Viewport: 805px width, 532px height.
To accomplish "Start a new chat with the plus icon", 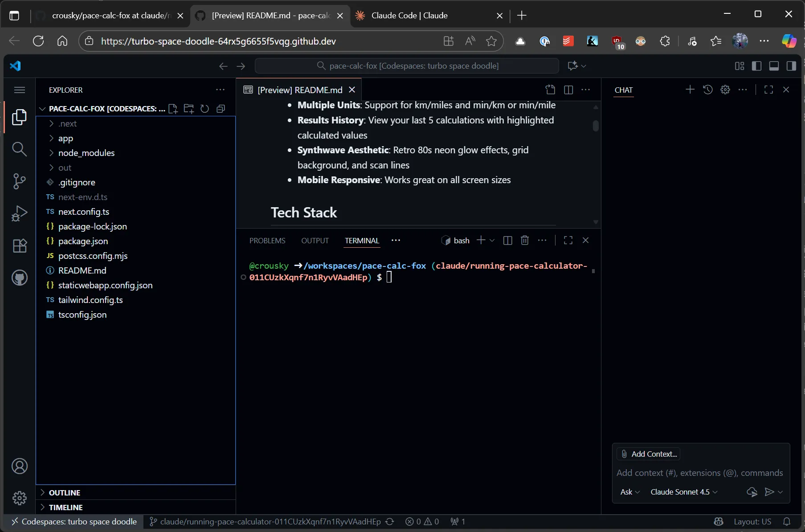I will pos(690,90).
